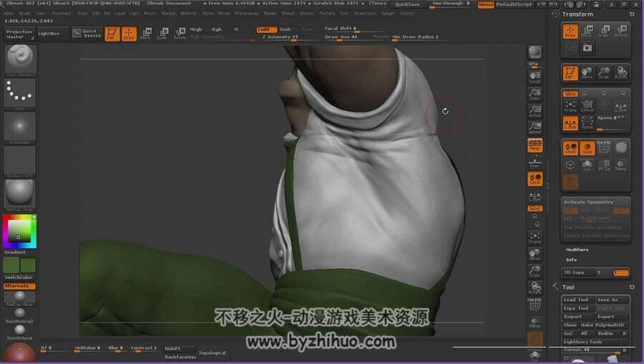This screenshot has width=644, height=364.
Task: Click Scale view icon in right shelf
Action: [x=535, y=271]
